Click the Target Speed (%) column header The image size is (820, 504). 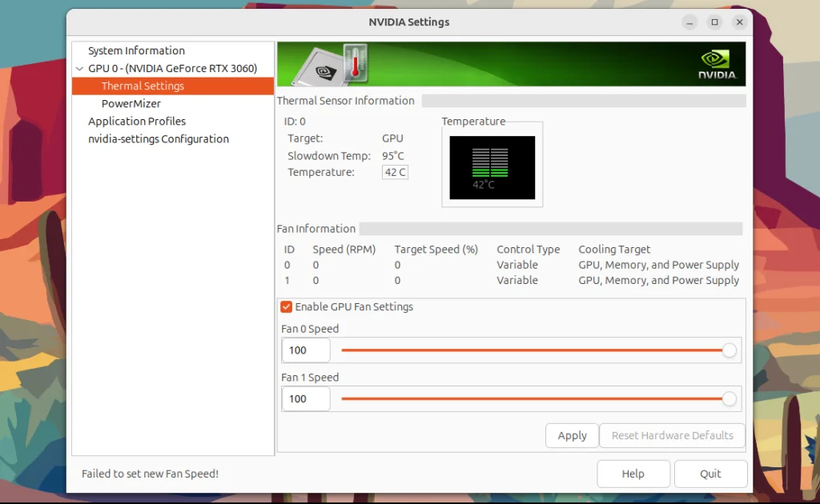coord(436,250)
